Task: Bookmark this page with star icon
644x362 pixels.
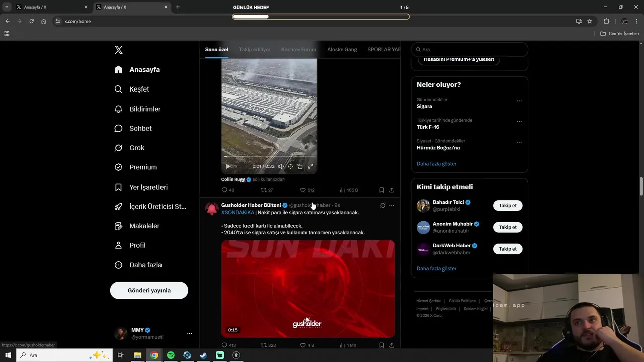Action: tap(590, 21)
